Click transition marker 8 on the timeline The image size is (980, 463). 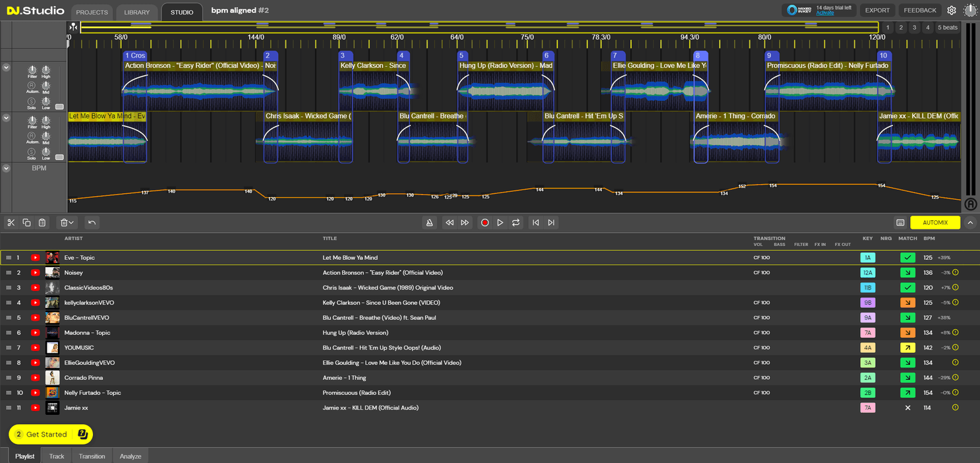point(700,55)
